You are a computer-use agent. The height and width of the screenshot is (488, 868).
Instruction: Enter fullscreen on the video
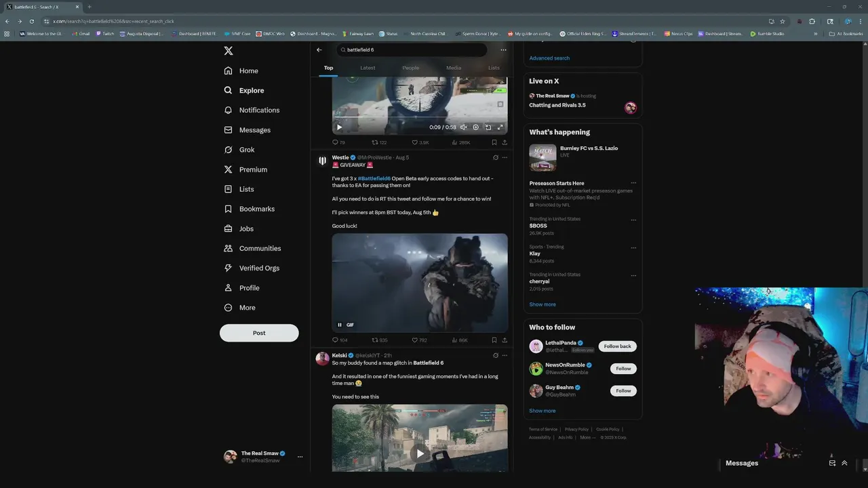click(500, 127)
